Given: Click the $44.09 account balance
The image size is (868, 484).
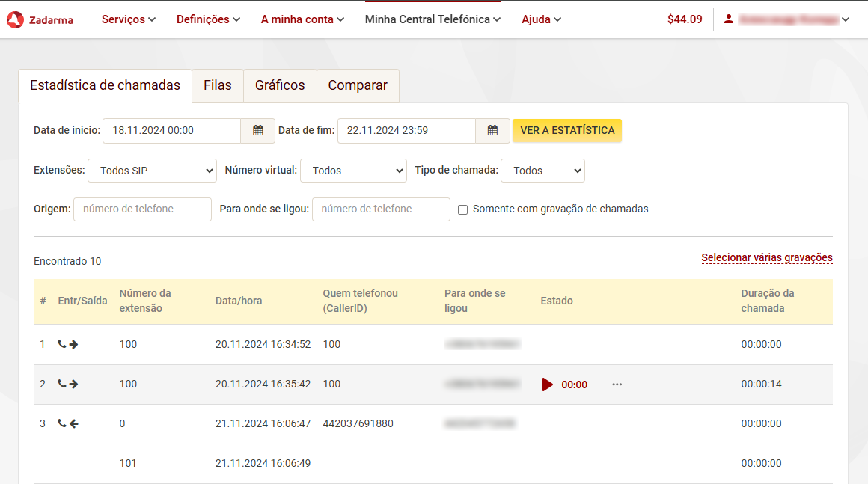Looking at the screenshot, I should pos(685,19).
